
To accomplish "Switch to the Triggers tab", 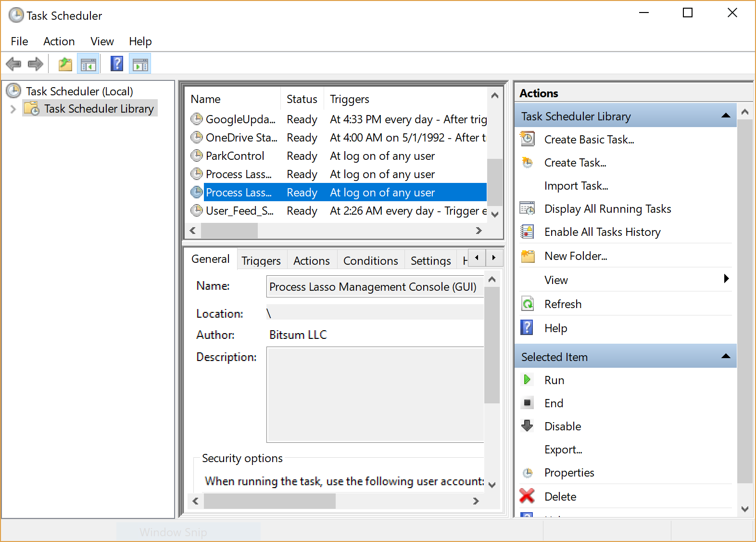I will [261, 261].
